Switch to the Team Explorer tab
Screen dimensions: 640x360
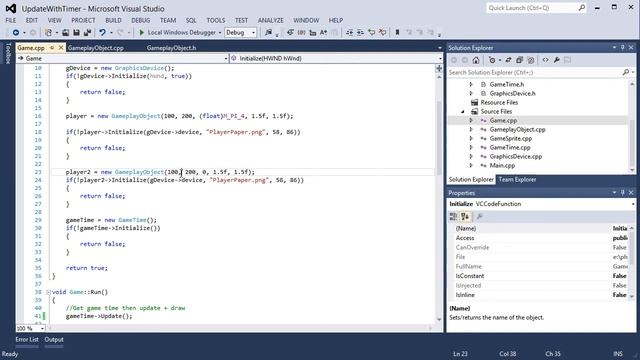pyautogui.click(x=517, y=180)
